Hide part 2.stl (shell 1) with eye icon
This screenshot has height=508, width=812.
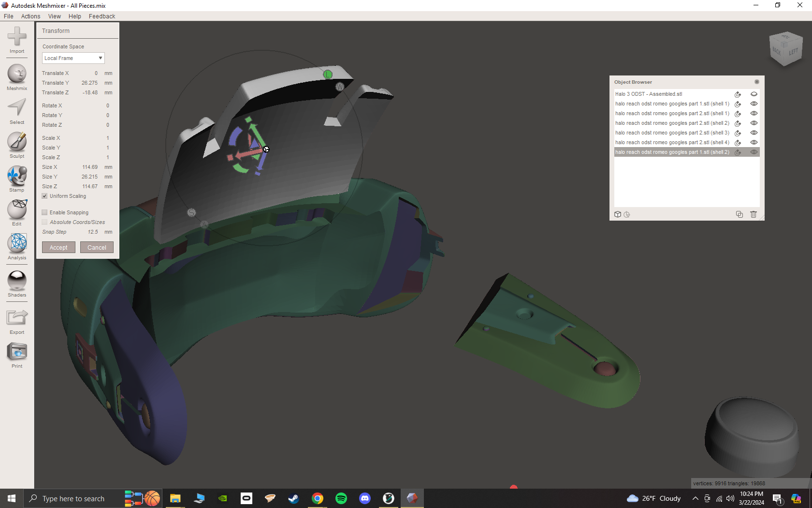click(754, 113)
